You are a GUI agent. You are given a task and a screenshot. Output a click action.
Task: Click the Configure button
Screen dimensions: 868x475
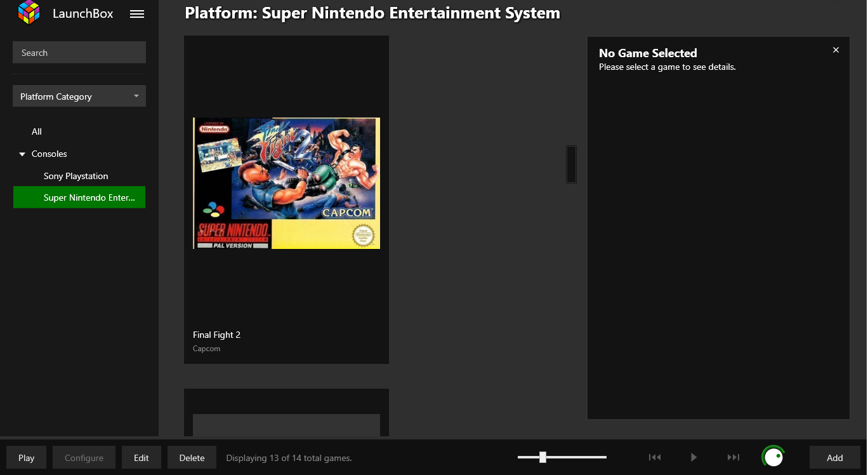[x=84, y=458]
